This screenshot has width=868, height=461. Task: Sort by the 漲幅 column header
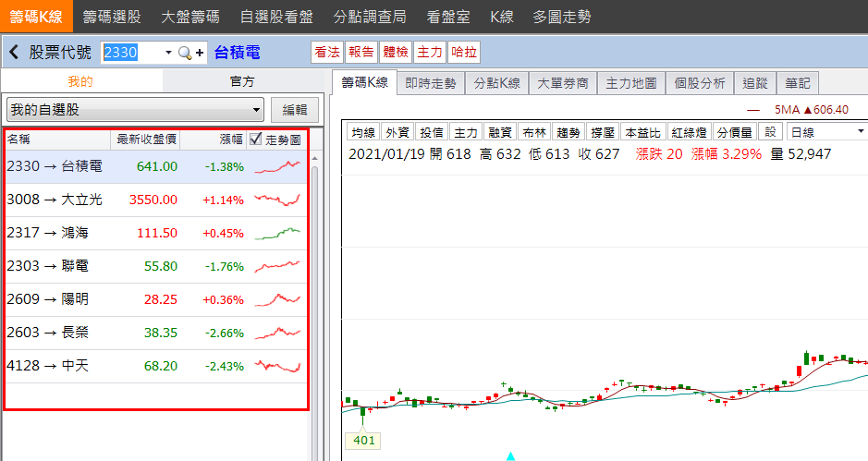[214, 140]
